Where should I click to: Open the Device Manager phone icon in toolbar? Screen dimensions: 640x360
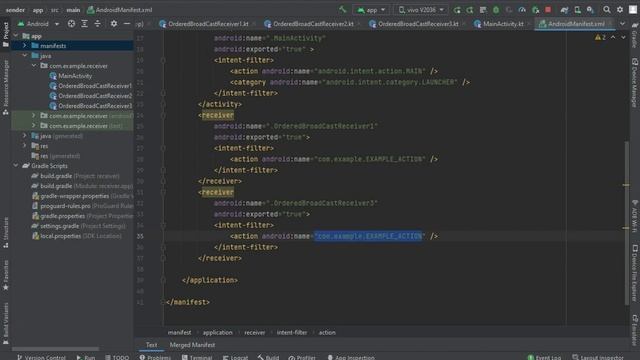(577, 10)
